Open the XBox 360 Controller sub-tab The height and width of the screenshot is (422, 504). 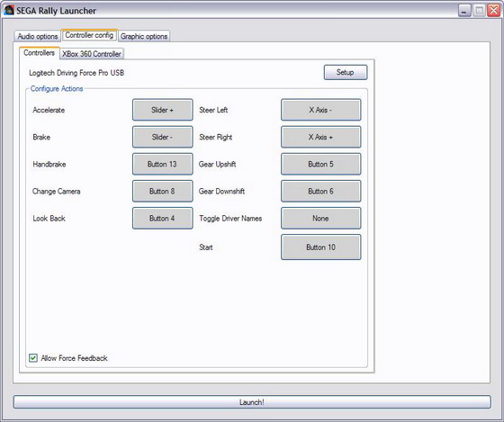pyautogui.click(x=92, y=54)
